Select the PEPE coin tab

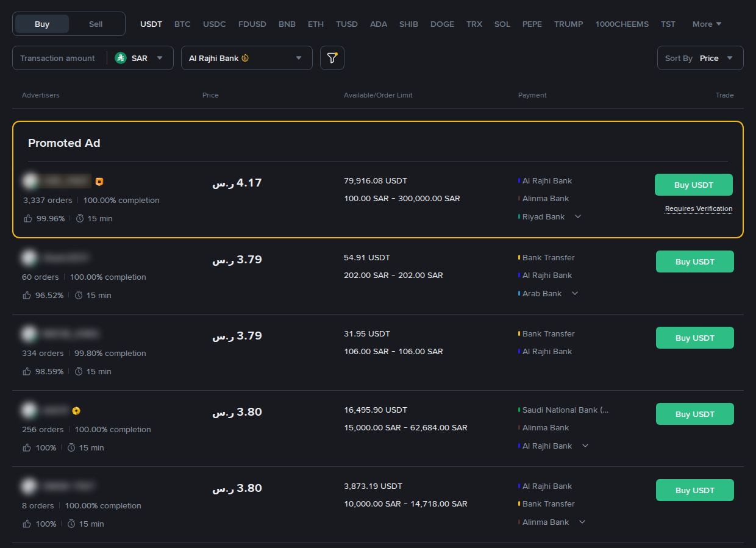click(532, 24)
